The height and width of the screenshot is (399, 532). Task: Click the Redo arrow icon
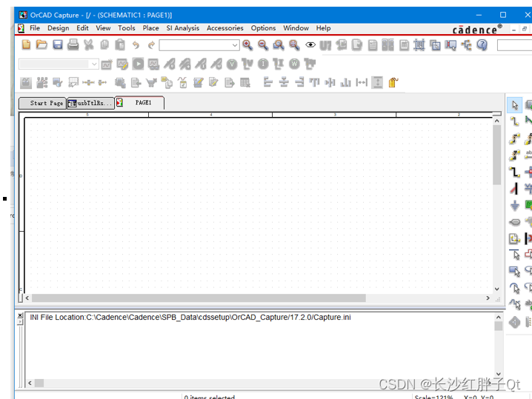pos(151,44)
